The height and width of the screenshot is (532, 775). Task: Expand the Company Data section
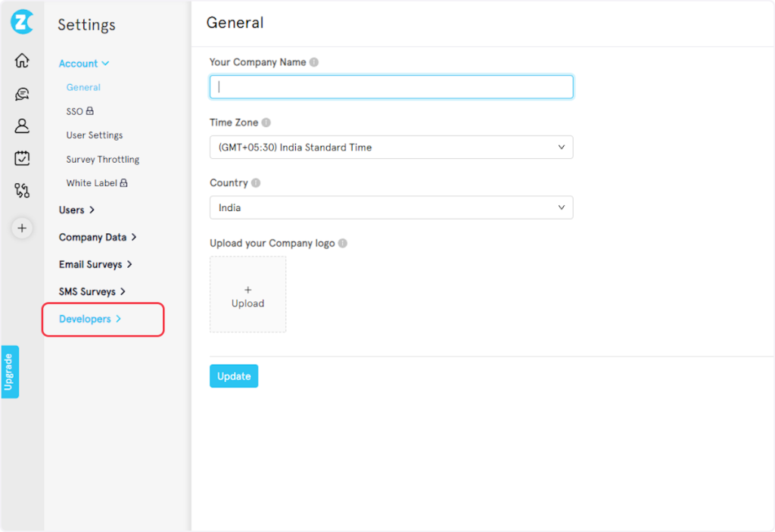[x=98, y=238]
